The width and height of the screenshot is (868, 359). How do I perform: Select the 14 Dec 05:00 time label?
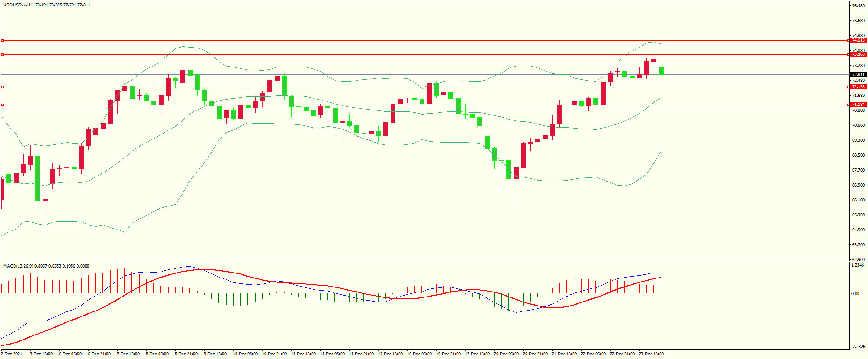click(332, 354)
